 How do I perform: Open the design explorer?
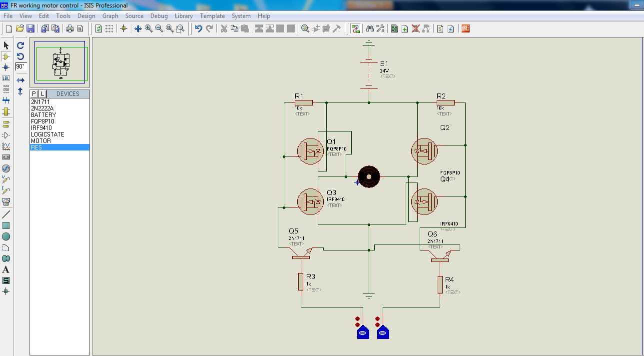[395, 28]
